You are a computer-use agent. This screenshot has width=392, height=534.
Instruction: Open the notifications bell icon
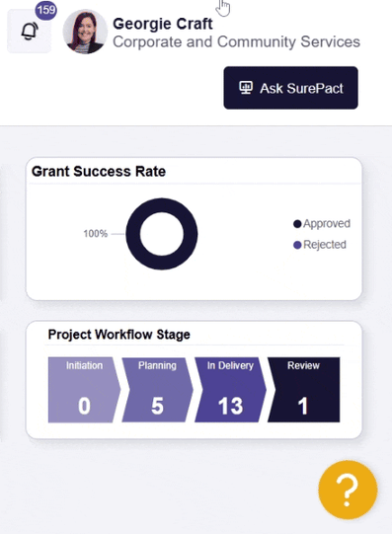pyautogui.click(x=30, y=32)
